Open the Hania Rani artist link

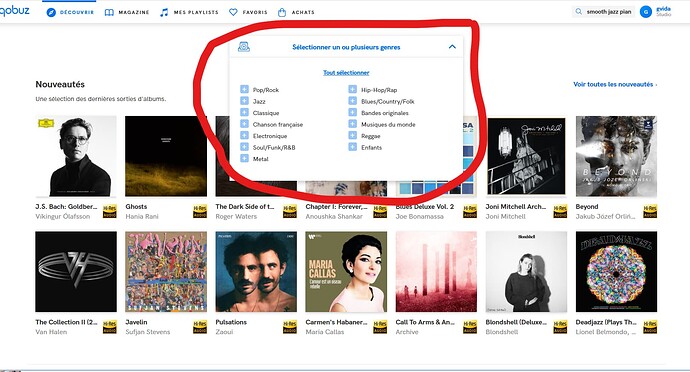coord(142,216)
